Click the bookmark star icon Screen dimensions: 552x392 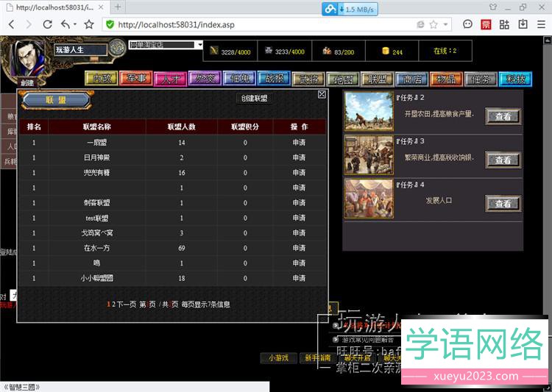coord(89,24)
